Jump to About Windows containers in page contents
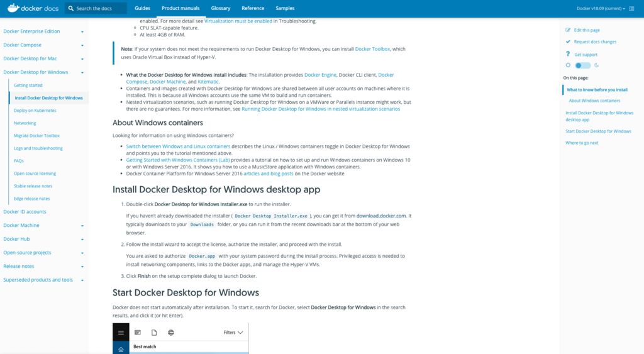644x354 pixels. (x=594, y=101)
